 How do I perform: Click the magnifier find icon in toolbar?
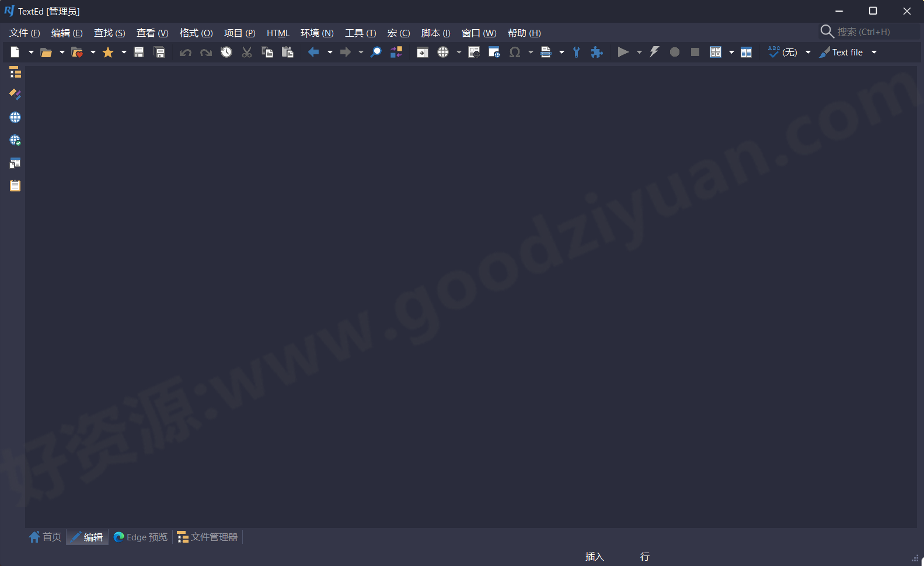(x=376, y=53)
